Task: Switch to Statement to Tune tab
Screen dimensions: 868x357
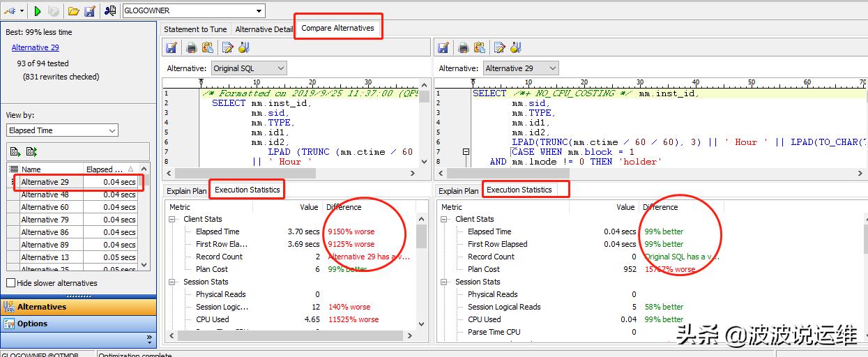Action: 195,29
